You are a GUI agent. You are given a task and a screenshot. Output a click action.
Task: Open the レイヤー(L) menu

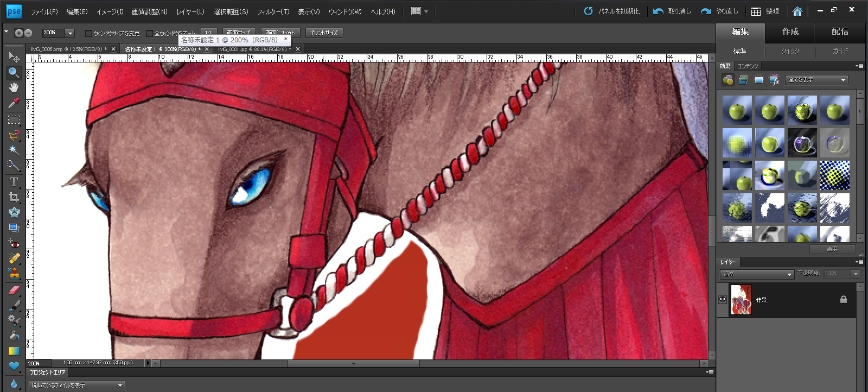(x=190, y=11)
